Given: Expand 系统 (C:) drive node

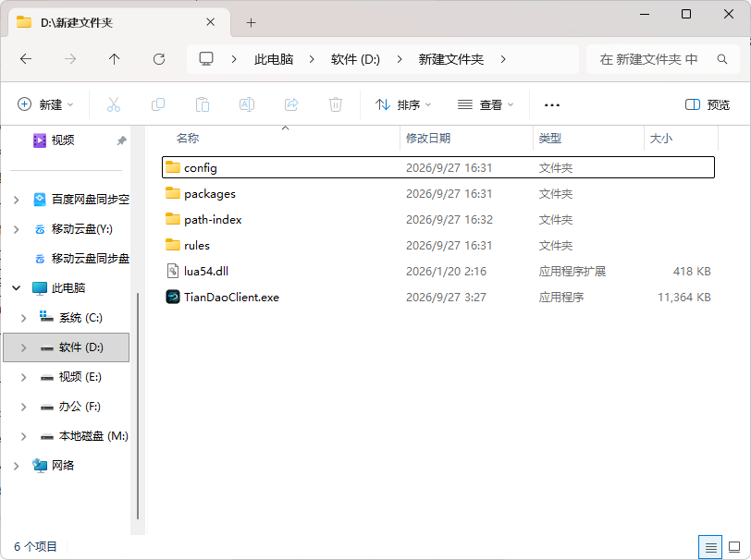Looking at the screenshot, I should 23,318.
